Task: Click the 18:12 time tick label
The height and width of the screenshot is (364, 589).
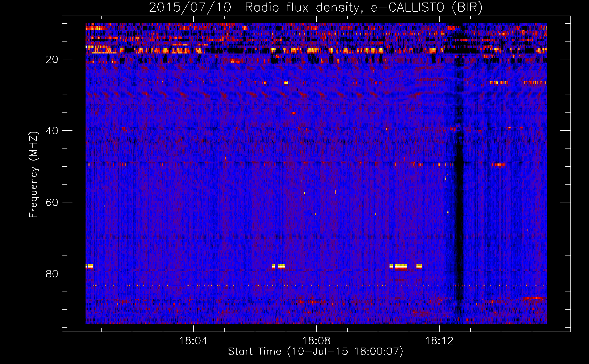Action: [439, 341]
